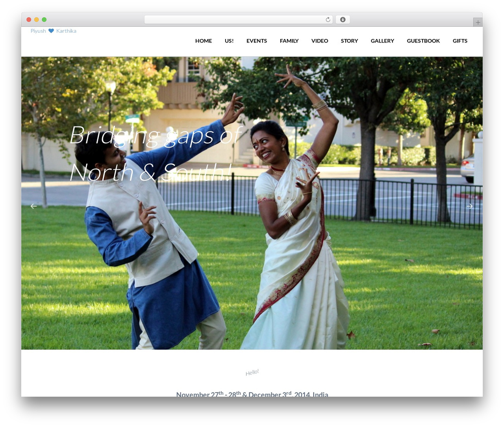Go to previous slide arrow

tap(34, 206)
